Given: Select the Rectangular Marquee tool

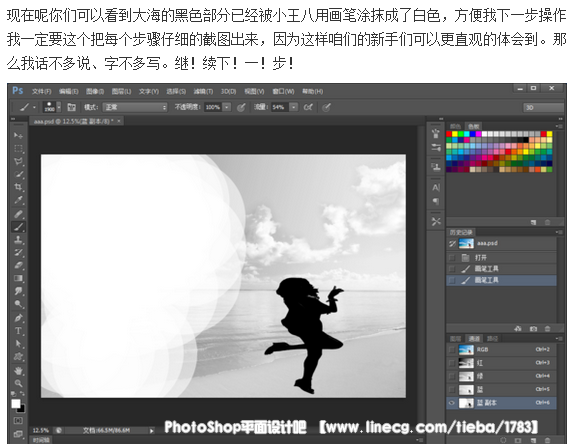Looking at the screenshot, I should coord(18,148).
